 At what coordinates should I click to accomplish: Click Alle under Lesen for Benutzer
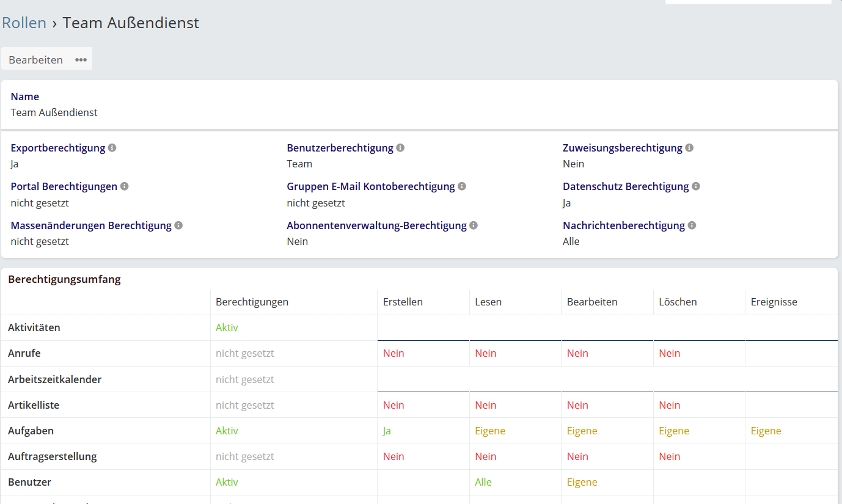point(483,482)
